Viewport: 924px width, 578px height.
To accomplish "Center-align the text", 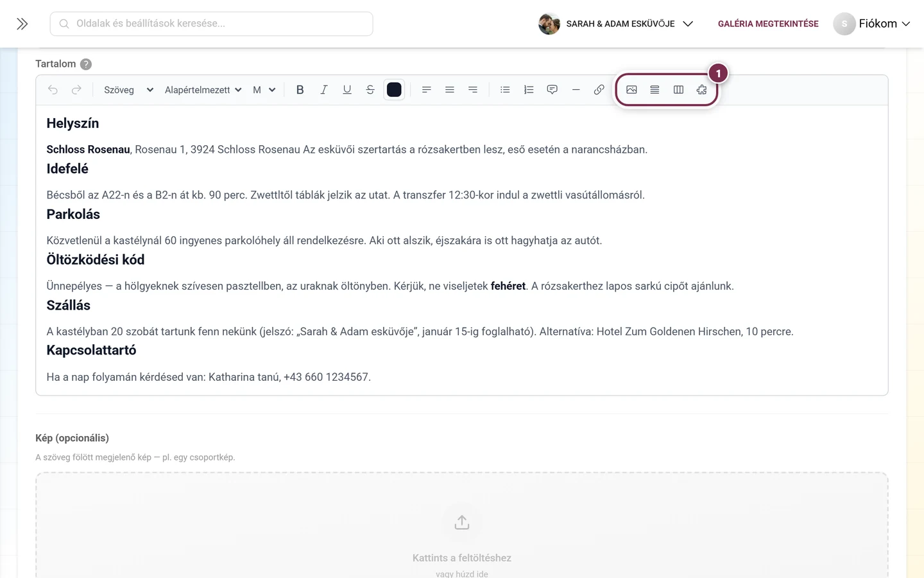I will 450,90.
